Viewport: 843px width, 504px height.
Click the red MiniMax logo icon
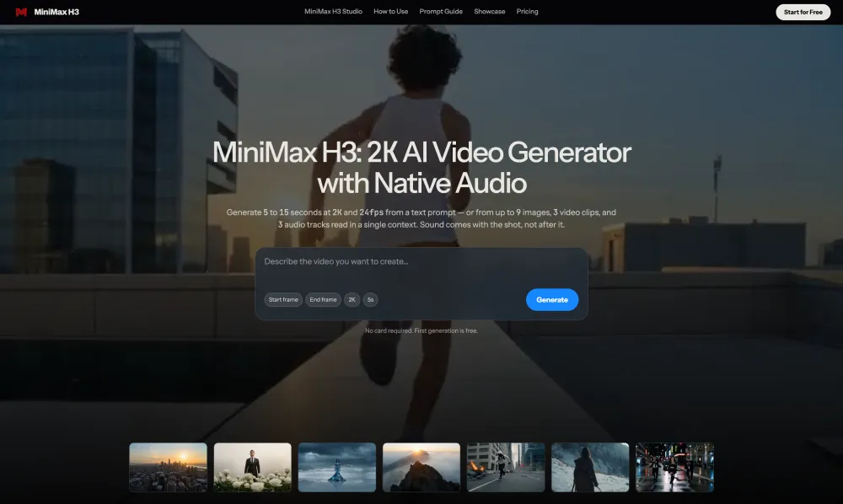tap(21, 12)
